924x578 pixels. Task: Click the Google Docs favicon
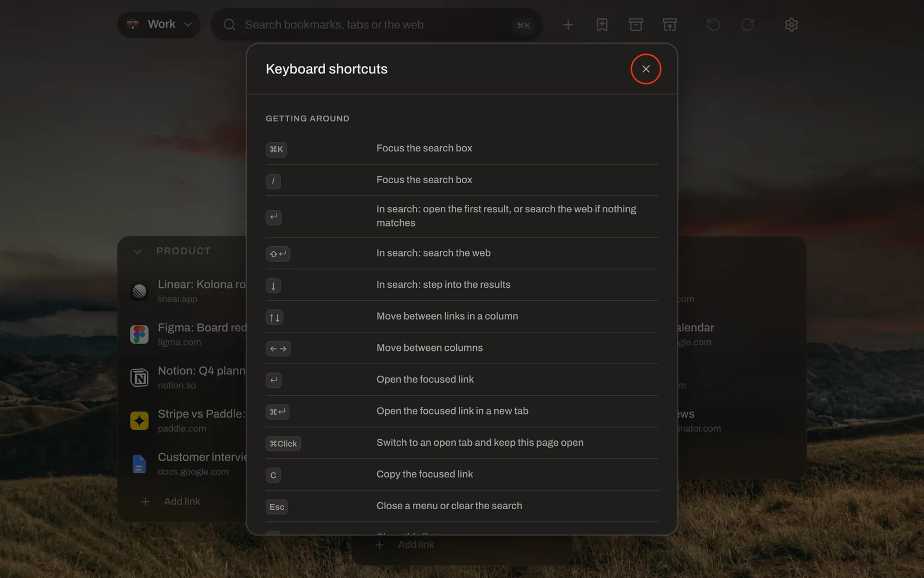click(x=139, y=464)
